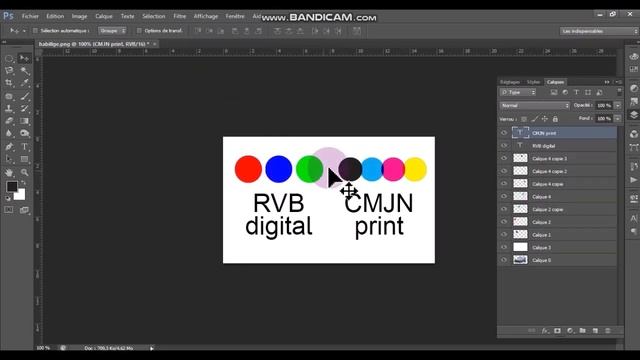Screen dimensions: 640x360
Task: Open the Image menu
Action: 79,16
